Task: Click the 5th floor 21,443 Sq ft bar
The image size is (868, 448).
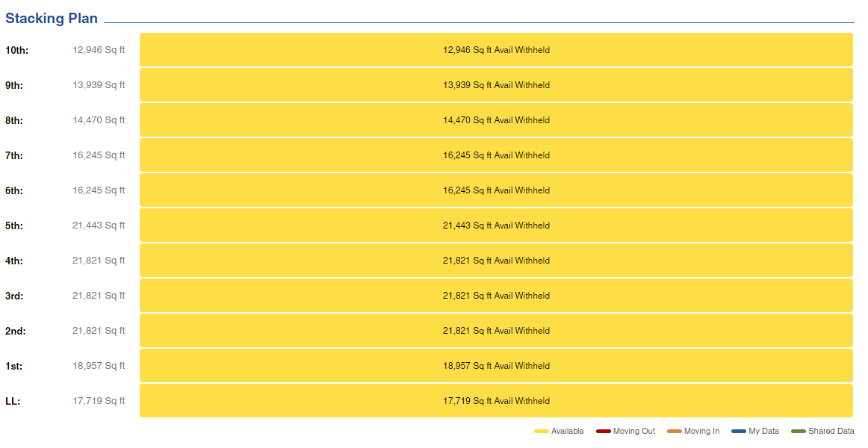Action: [x=496, y=225]
